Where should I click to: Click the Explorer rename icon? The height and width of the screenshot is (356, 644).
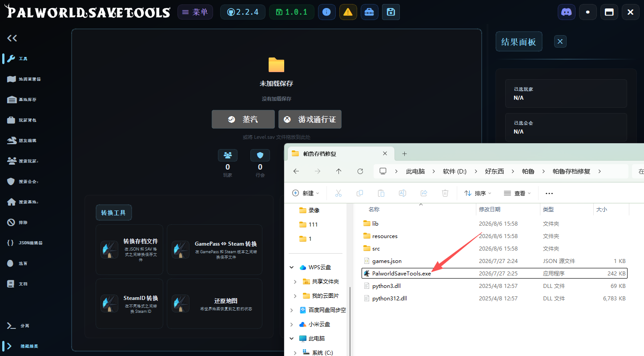(402, 193)
